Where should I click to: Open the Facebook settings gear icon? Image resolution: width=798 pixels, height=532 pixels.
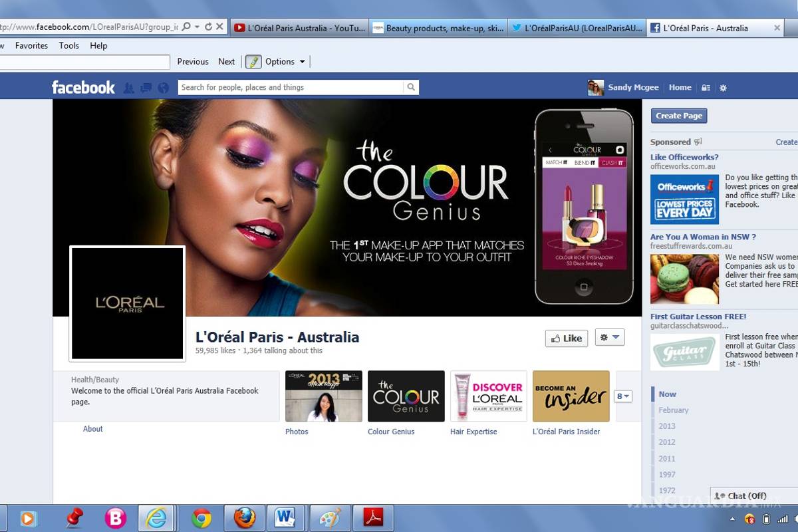click(723, 88)
